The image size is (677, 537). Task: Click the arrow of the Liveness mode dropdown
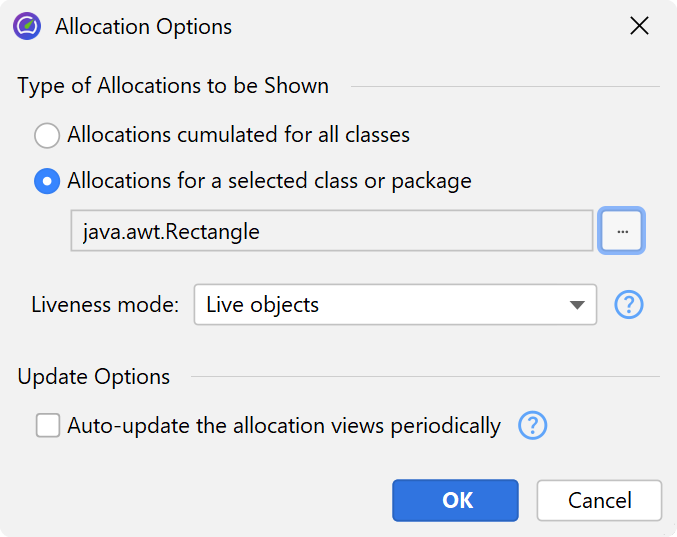[577, 305]
